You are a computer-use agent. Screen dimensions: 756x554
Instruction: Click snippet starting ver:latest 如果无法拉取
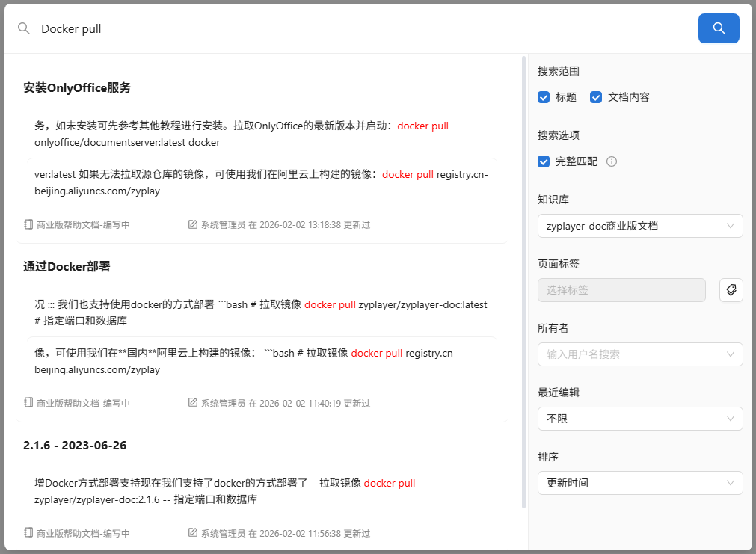tap(262, 182)
